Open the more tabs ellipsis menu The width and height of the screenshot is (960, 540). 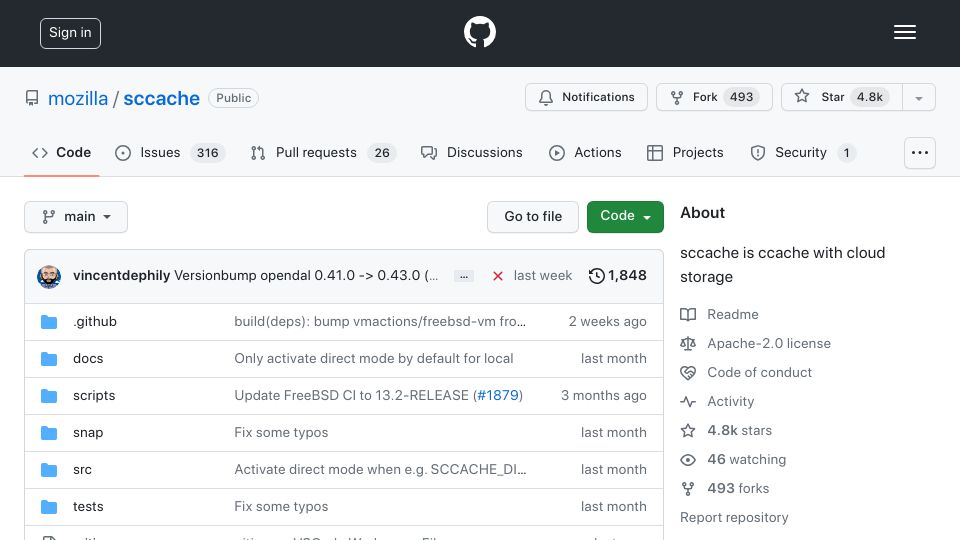[x=920, y=152]
